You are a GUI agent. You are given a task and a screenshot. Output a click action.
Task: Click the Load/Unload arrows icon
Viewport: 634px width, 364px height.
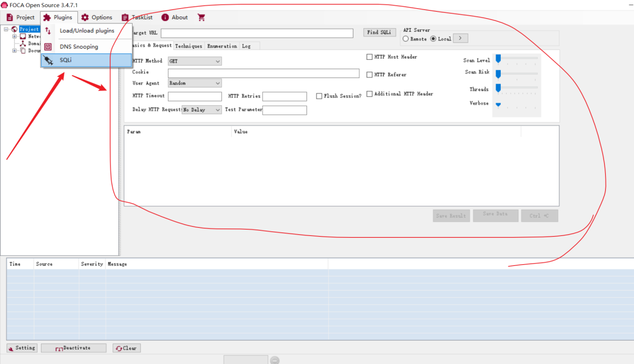(x=48, y=31)
